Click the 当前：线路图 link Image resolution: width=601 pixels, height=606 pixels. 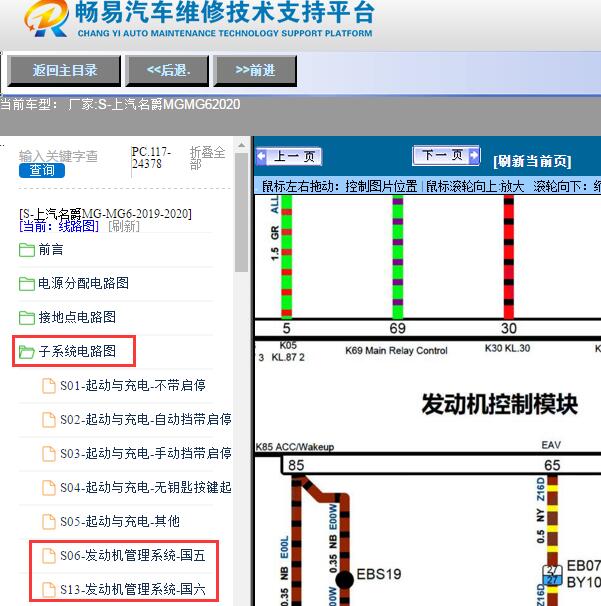(59, 226)
